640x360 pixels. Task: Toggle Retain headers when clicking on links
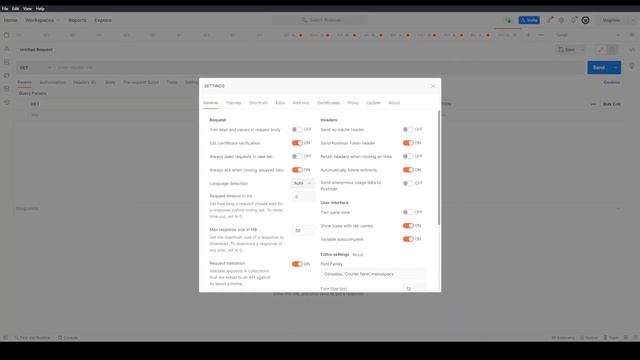click(408, 156)
